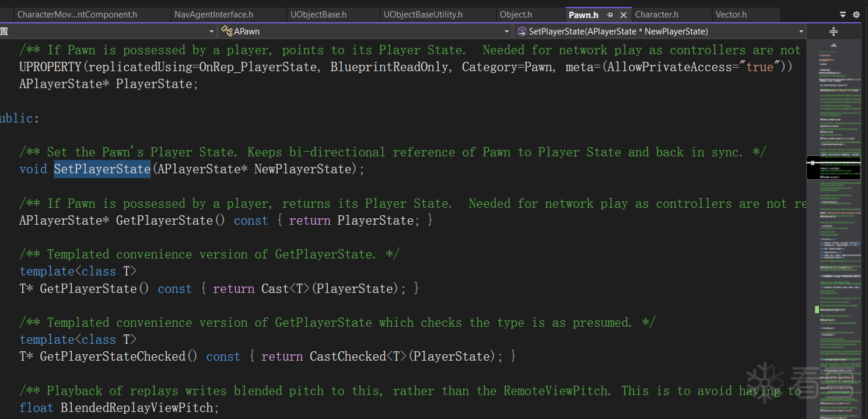Open the NavAgentInterface.h tab
This screenshot has height=419, width=868.
[213, 15]
